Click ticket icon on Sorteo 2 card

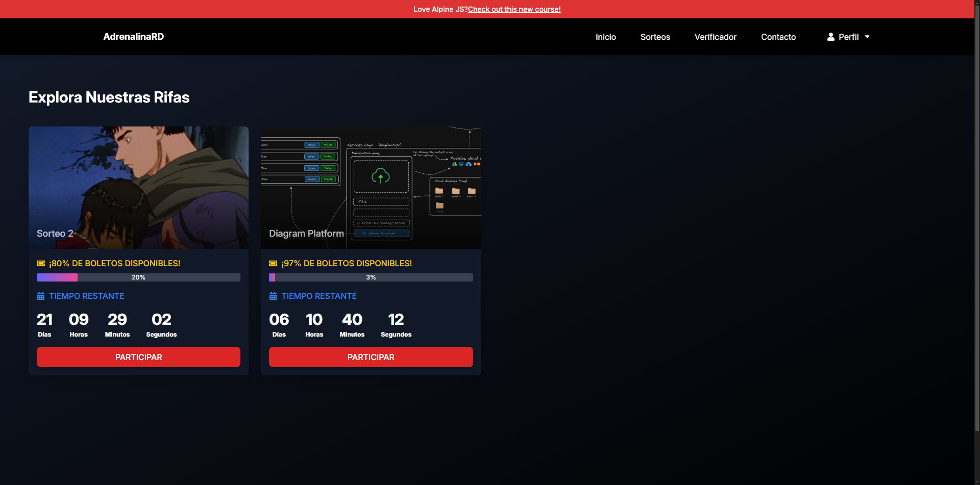point(41,263)
